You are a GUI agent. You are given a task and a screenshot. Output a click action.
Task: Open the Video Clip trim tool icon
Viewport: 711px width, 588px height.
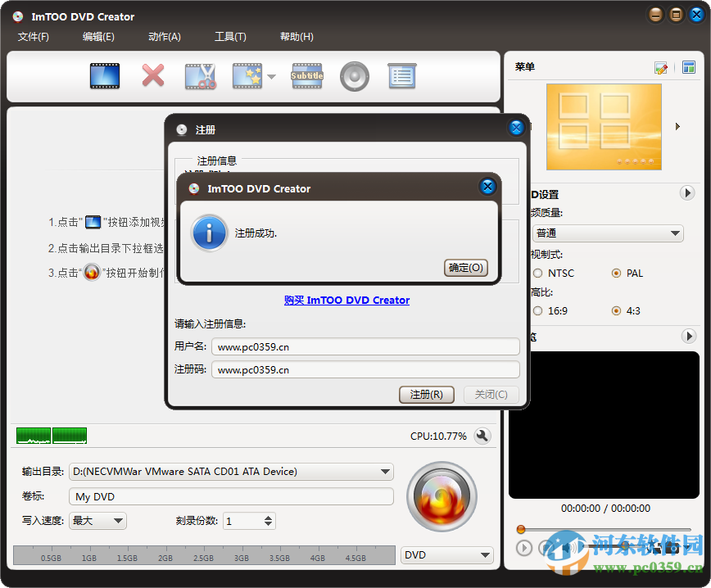point(199,75)
